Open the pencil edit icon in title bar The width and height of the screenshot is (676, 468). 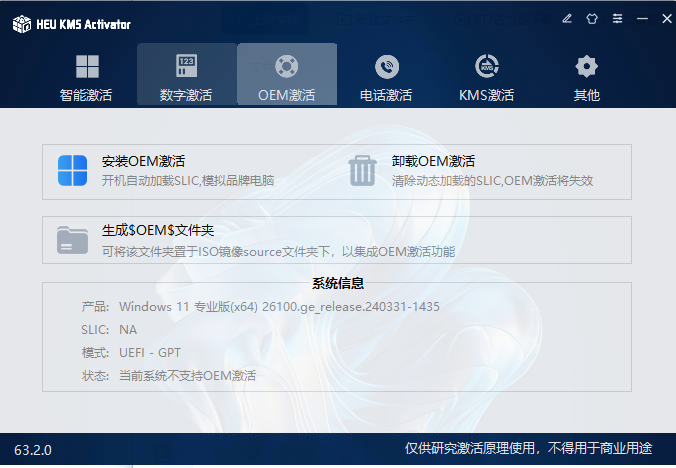pyautogui.click(x=567, y=19)
